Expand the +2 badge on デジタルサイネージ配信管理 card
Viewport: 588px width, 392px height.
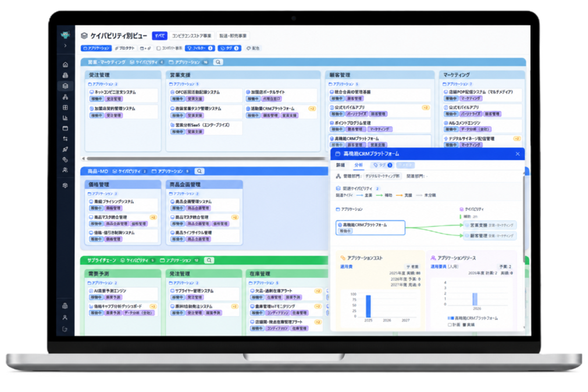[x=516, y=139]
